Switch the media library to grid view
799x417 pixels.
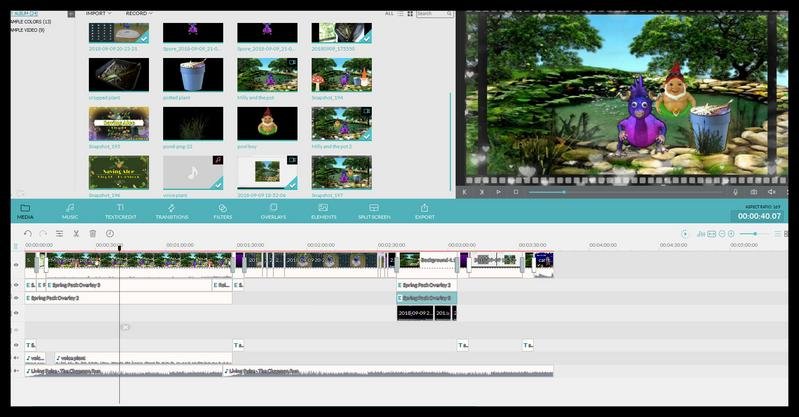click(x=410, y=13)
